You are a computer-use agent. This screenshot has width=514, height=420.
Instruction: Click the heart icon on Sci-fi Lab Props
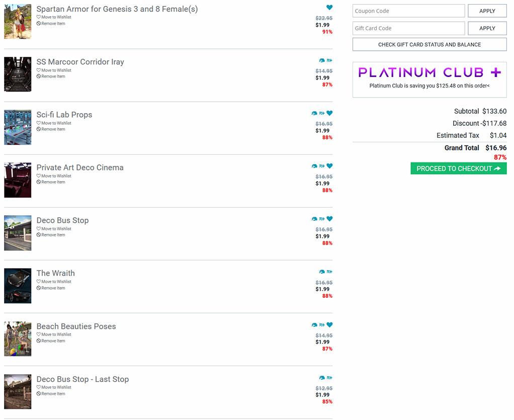pyautogui.click(x=329, y=113)
